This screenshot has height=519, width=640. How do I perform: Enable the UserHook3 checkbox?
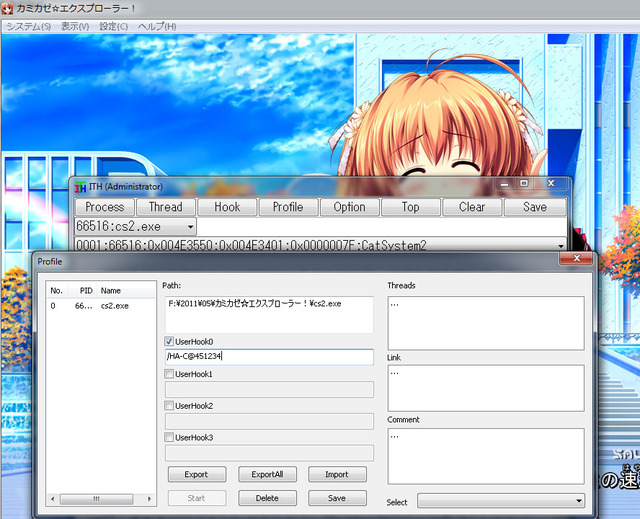tap(169, 437)
